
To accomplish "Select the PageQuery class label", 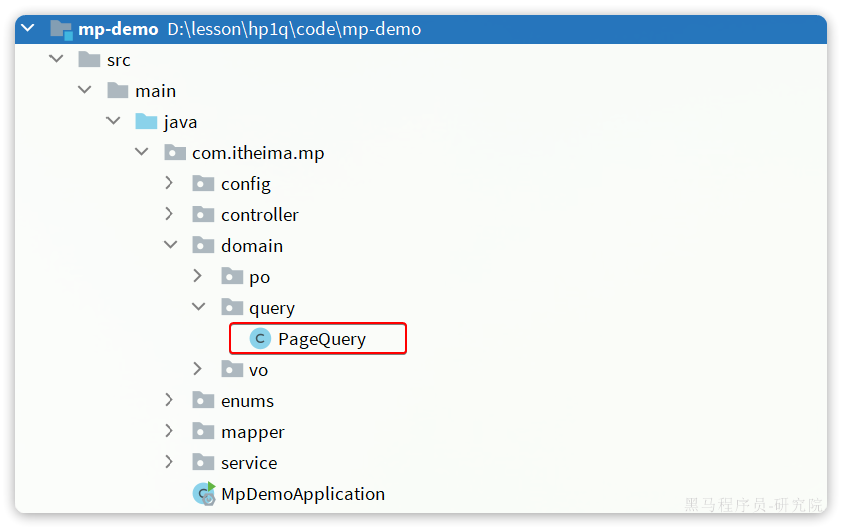I will click(x=322, y=339).
